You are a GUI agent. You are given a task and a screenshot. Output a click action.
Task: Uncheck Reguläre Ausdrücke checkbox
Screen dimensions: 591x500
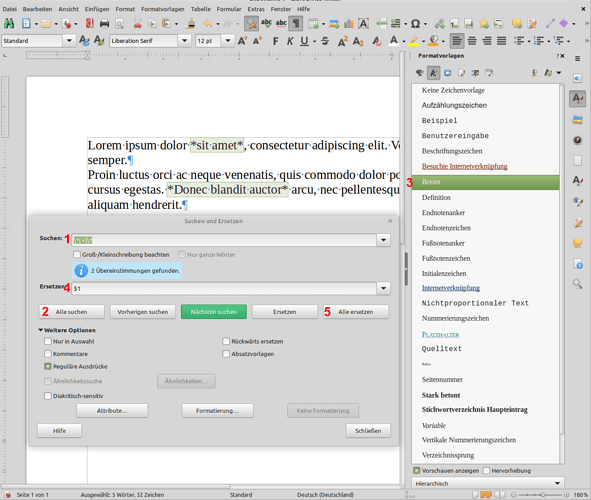point(47,366)
